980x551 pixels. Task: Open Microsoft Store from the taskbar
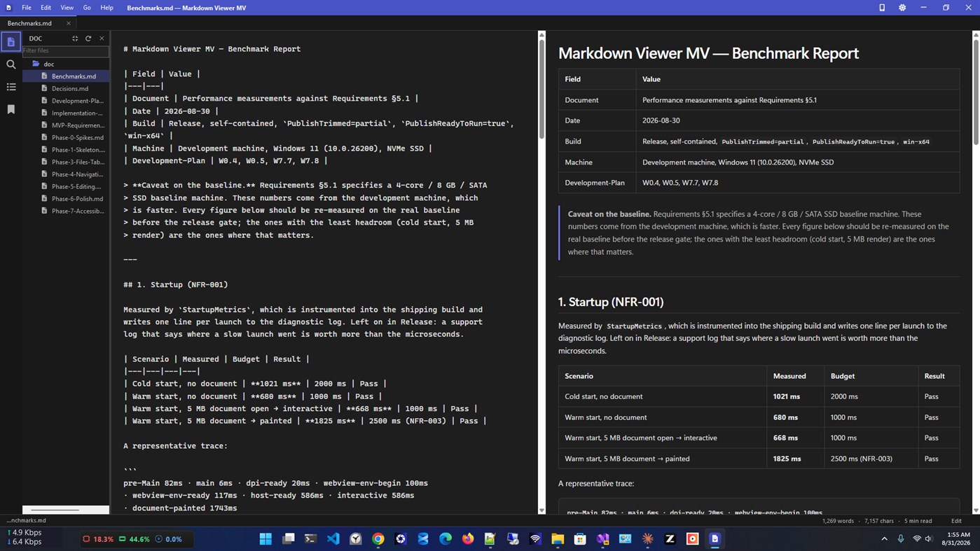pyautogui.click(x=580, y=538)
